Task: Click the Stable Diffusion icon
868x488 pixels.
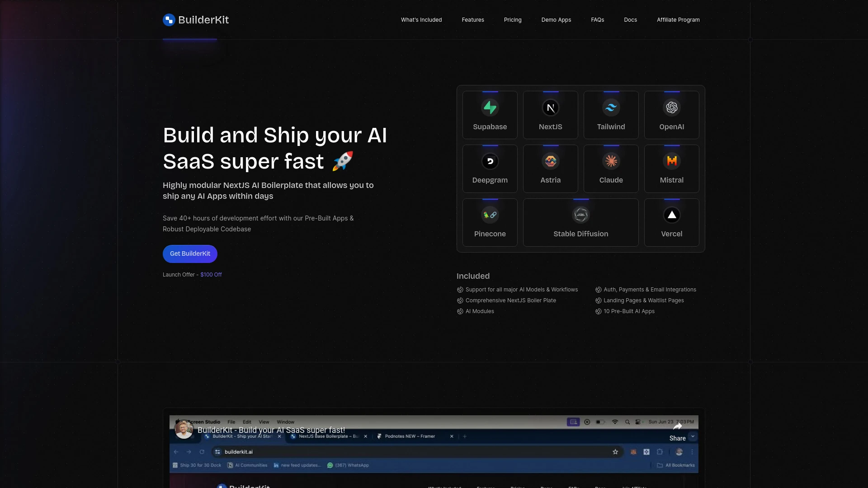Action: [580, 215]
